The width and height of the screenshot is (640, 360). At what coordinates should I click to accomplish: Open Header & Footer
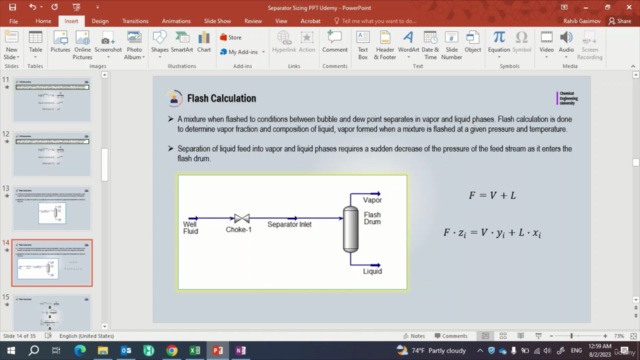pyautogui.click(x=385, y=45)
